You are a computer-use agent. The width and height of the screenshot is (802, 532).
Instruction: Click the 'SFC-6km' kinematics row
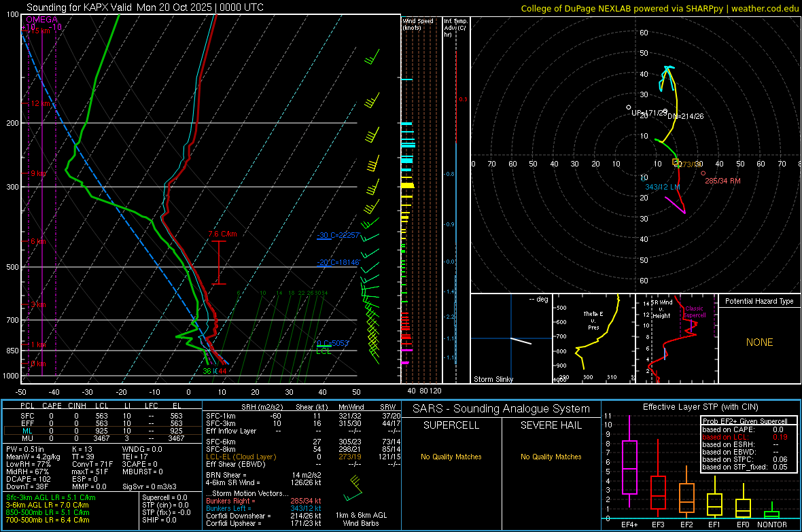[x=303, y=442]
